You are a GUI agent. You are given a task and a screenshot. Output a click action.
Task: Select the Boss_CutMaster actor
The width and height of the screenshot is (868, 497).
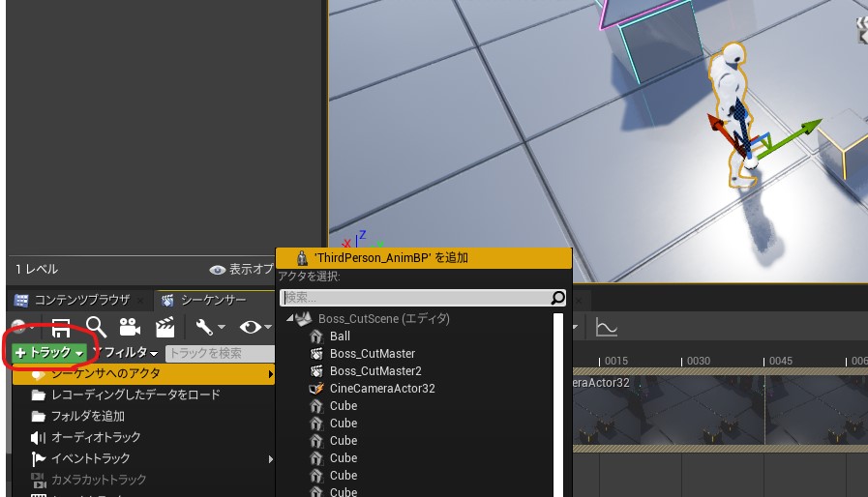tap(373, 354)
